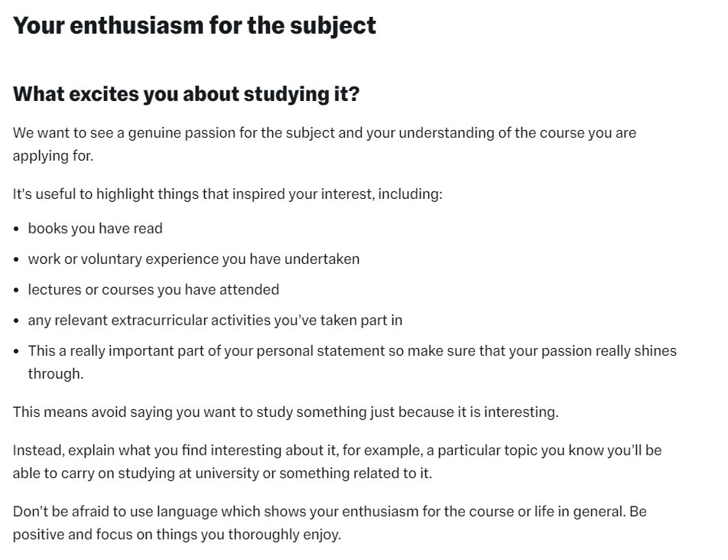Click the paragraph starting 'Instead, explain what you find'
The image size is (728, 560).
pyautogui.click(x=337, y=461)
